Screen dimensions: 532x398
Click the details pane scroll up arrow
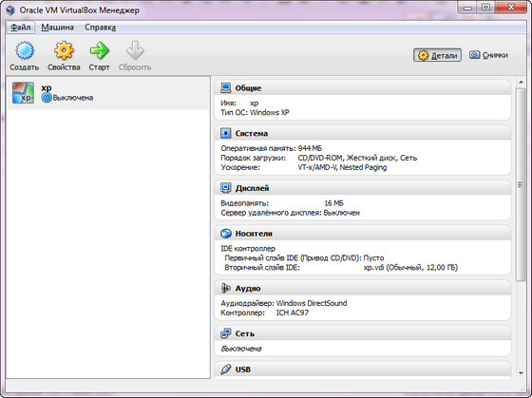[521, 83]
